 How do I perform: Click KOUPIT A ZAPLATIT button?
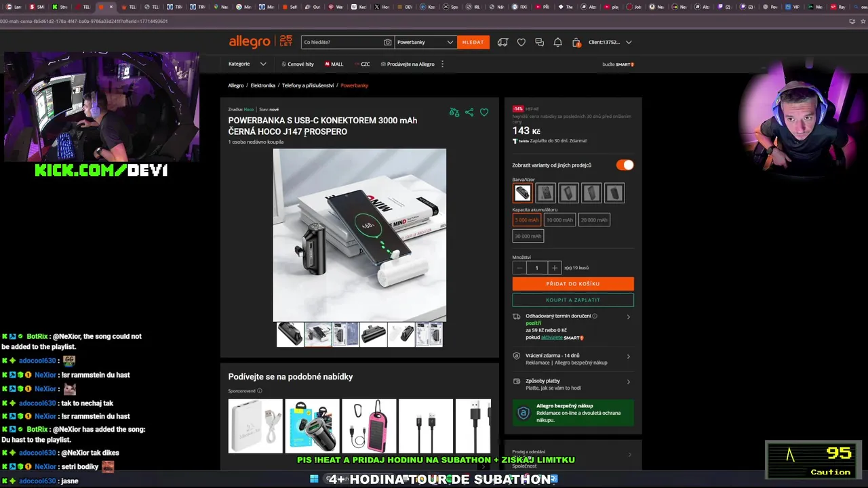point(573,300)
